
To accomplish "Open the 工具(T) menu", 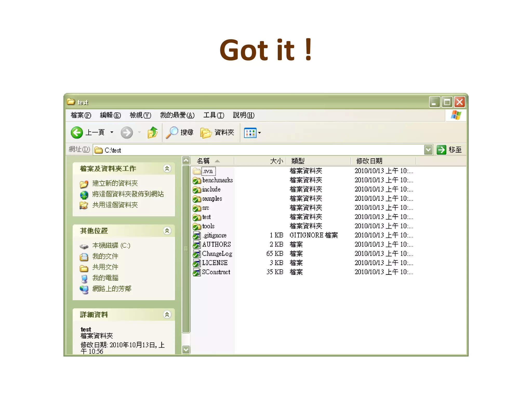I will point(214,115).
